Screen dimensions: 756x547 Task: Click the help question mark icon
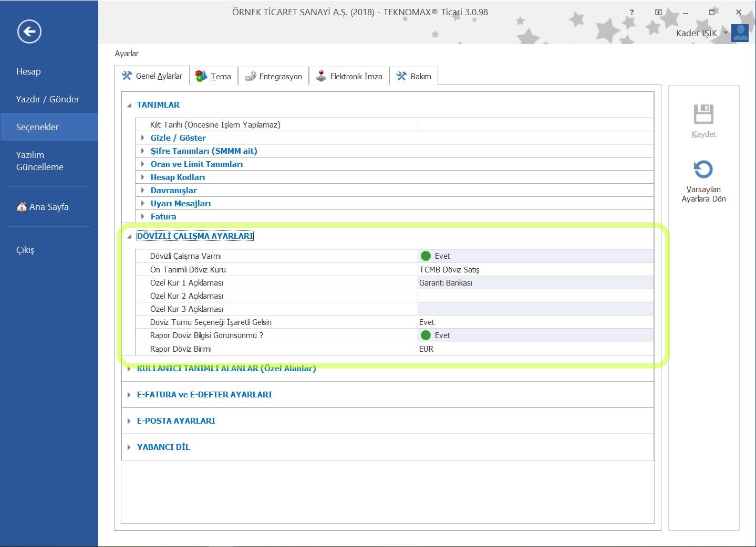[x=631, y=12]
